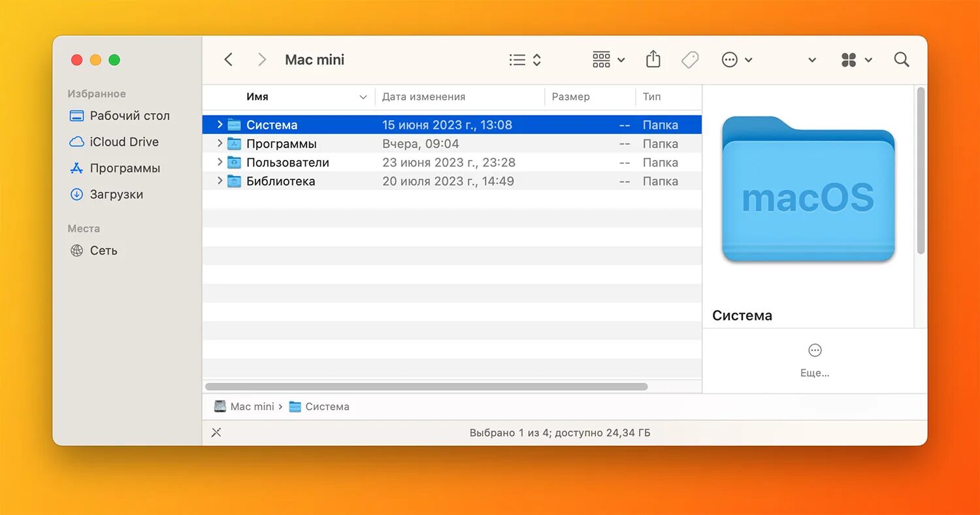Click the horizontal scrollbar under file list
The width and height of the screenshot is (980, 515).
pos(427,386)
